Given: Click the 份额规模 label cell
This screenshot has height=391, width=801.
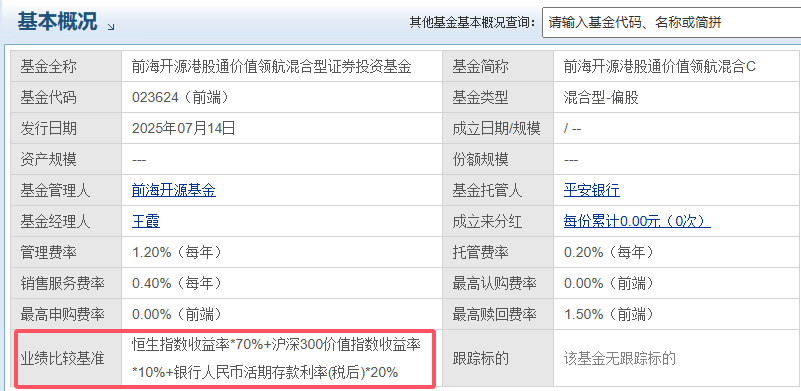Looking at the screenshot, I should click(498, 159).
